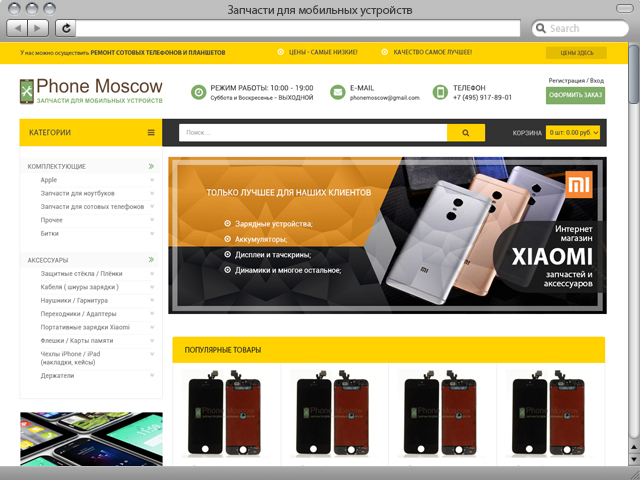The width and height of the screenshot is (640, 480).
Task: Click the sidebar smartphones promo image
Action: click(x=91, y=439)
